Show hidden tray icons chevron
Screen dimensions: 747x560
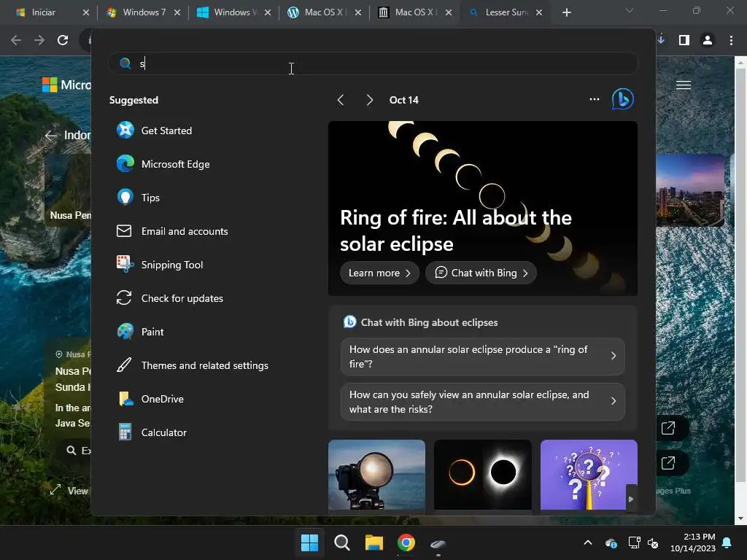click(588, 542)
